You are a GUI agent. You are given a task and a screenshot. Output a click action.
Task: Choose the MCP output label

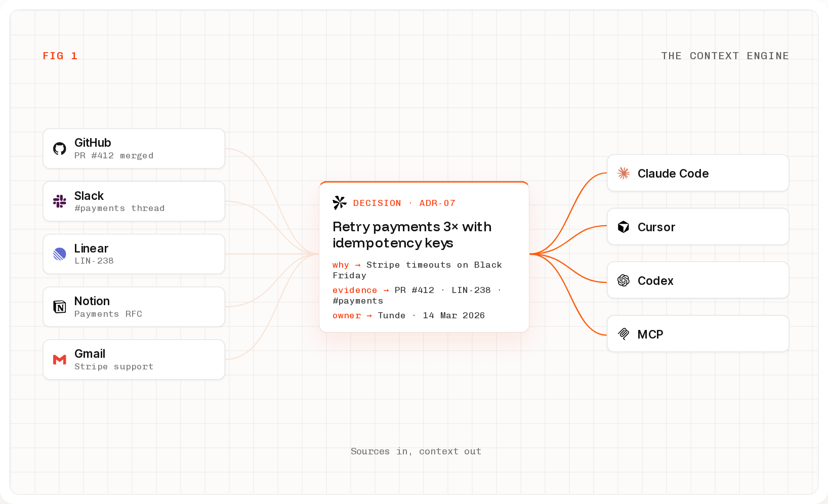point(650,334)
